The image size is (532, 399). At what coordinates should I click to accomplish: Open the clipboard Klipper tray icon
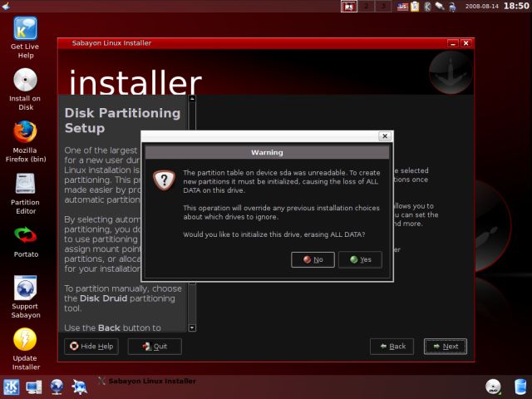click(415, 7)
